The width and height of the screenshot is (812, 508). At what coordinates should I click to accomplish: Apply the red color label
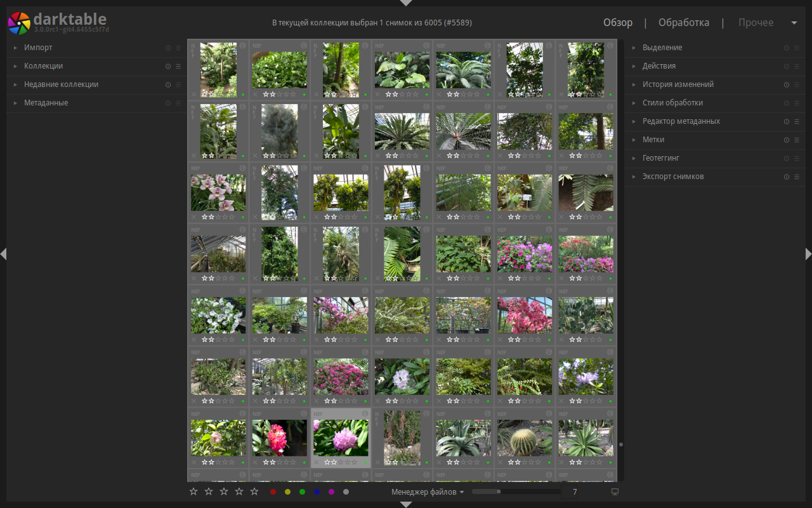(x=273, y=491)
